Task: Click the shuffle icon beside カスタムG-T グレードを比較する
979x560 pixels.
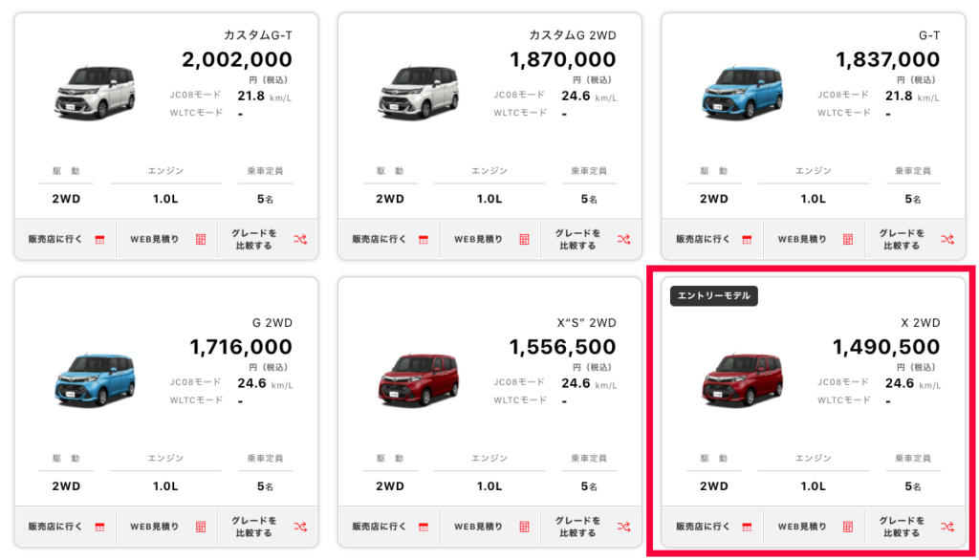Action: [303, 239]
